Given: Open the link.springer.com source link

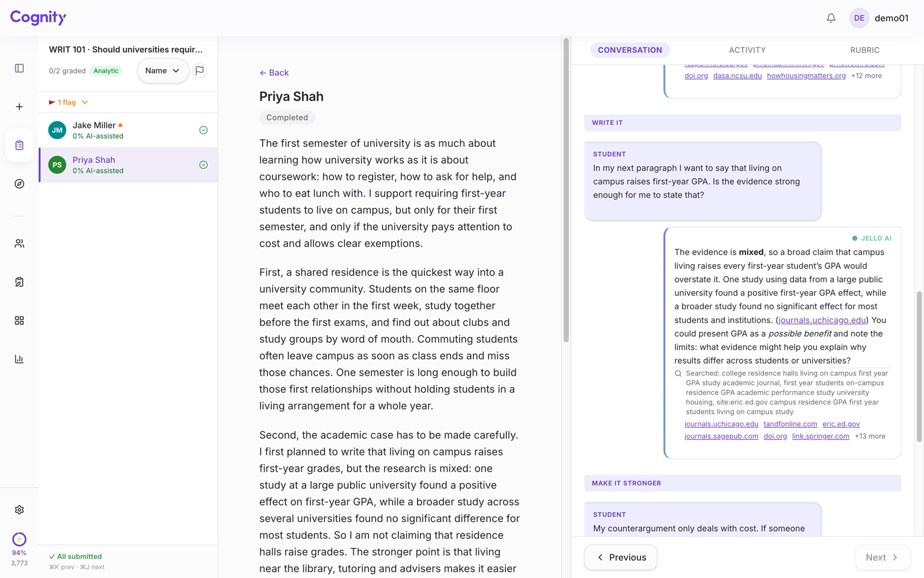Looking at the screenshot, I should pyautogui.click(x=820, y=436).
